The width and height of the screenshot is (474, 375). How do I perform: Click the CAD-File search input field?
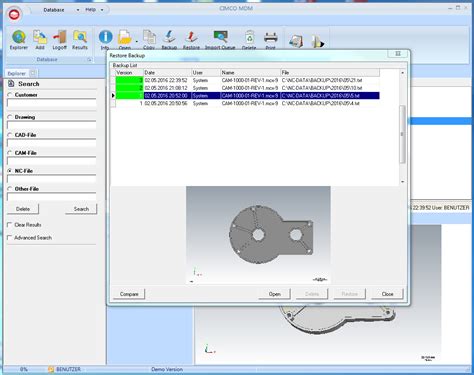tap(52, 143)
